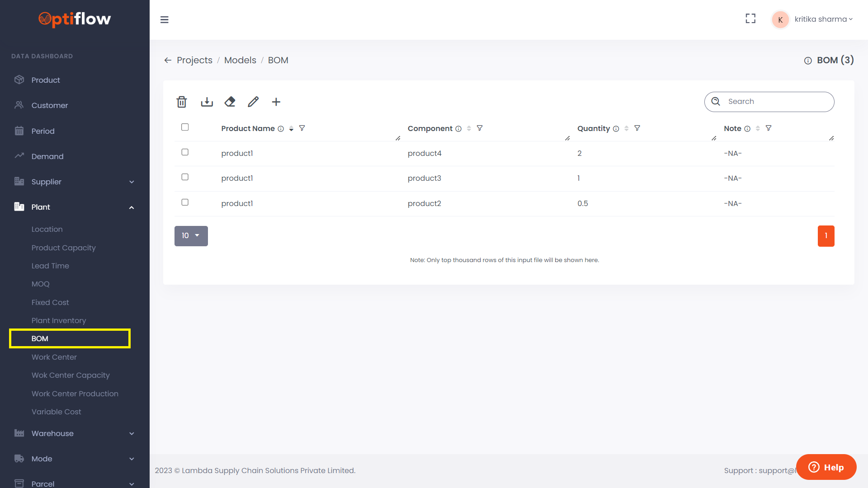Click the eraser clear icon
Viewport: 868px width, 488px height.
point(230,102)
